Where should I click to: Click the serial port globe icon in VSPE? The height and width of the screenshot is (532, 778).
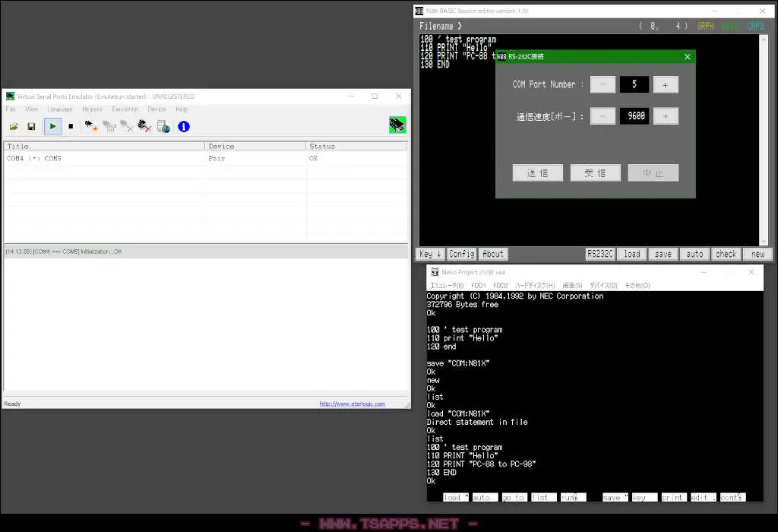pos(163,127)
